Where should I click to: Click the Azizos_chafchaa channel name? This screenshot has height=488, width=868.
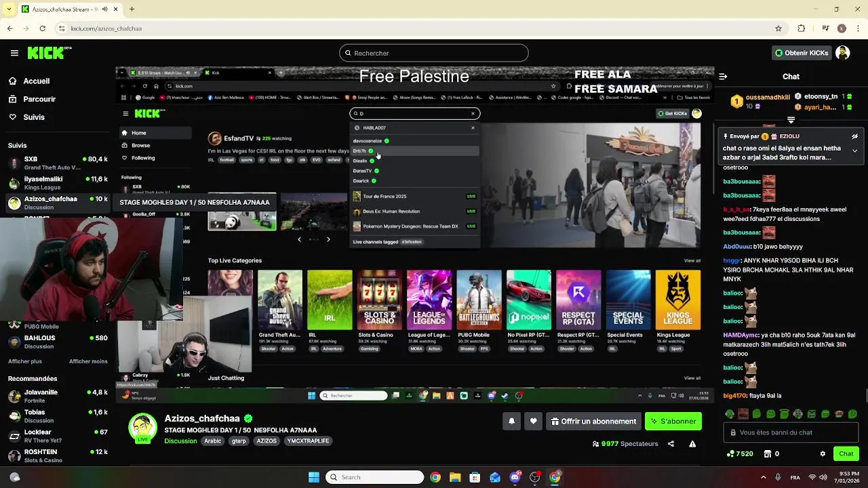[x=202, y=418]
